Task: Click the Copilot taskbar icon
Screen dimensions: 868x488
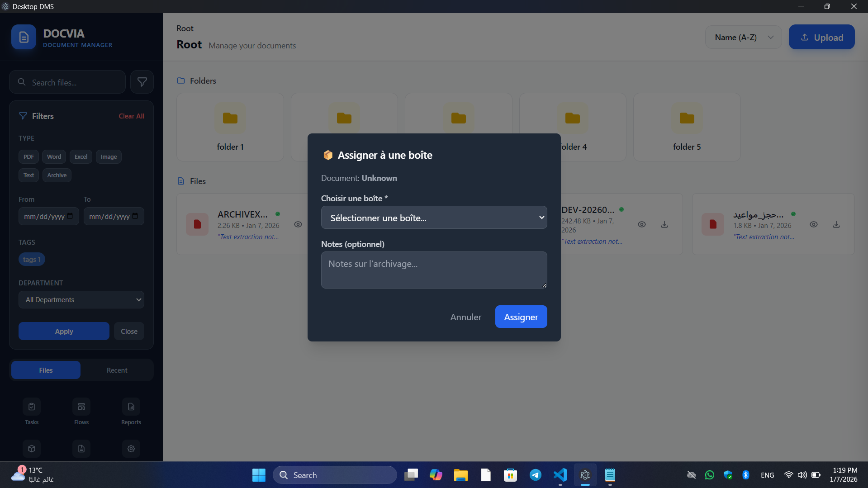Action: click(x=436, y=475)
